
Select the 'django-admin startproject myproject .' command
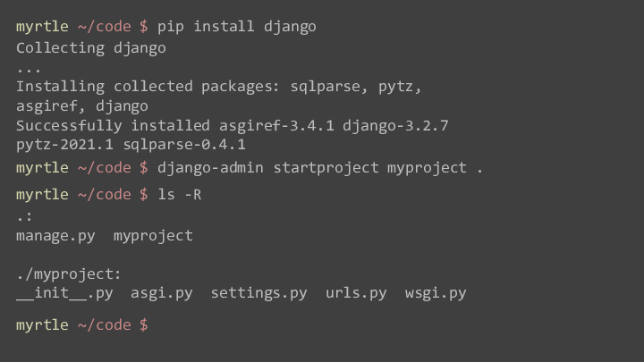click(320, 168)
